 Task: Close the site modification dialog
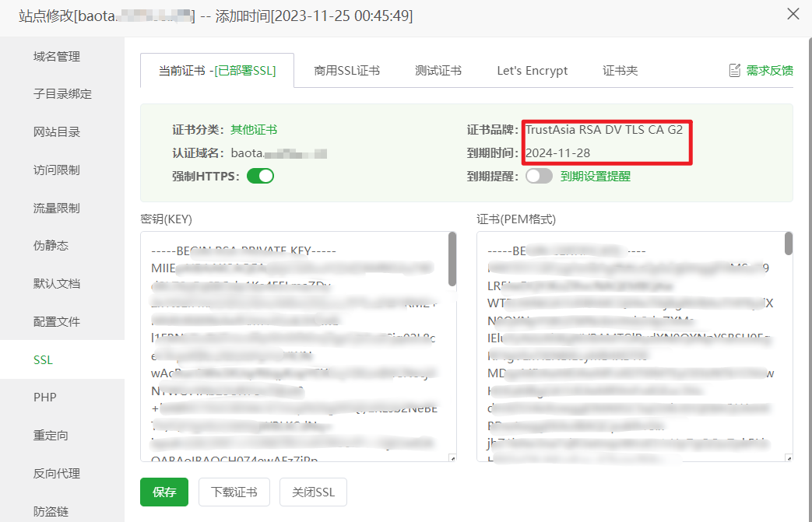[793, 14]
